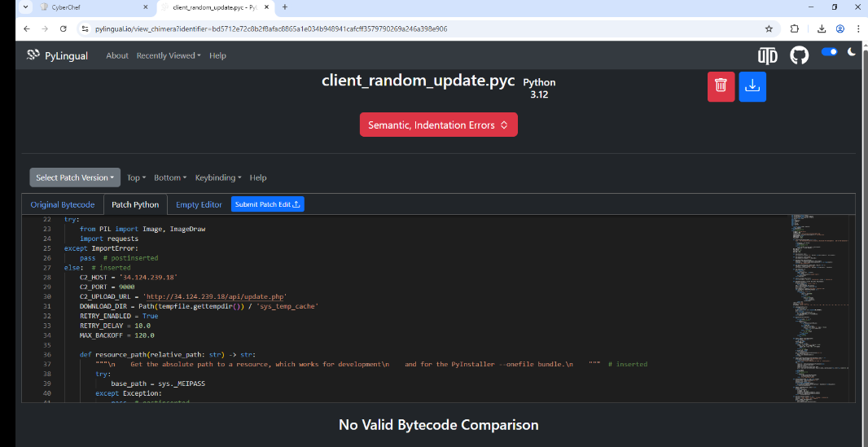Open the Help link in navbar
Screen dimensions: 868x447
coord(217,55)
